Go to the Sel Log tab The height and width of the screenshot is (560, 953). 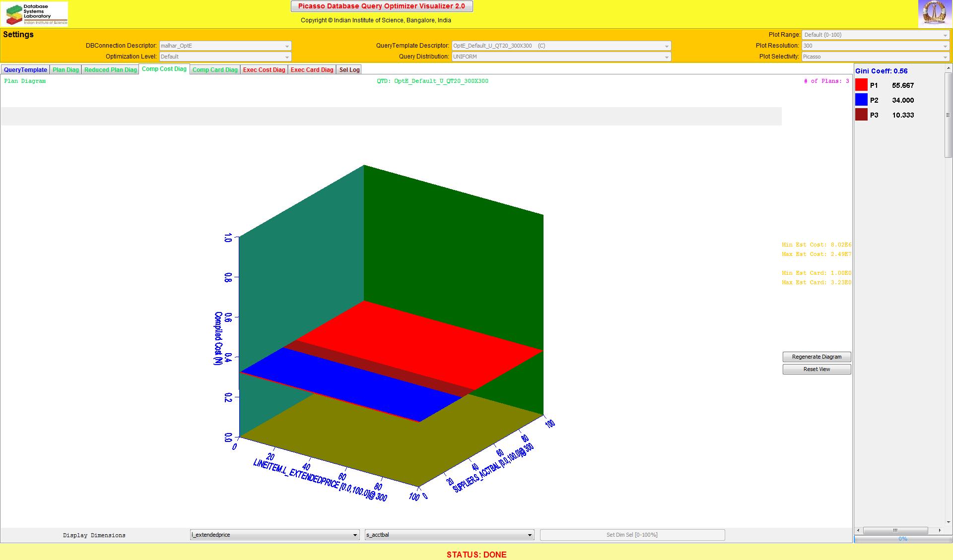(x=349, y=70)
